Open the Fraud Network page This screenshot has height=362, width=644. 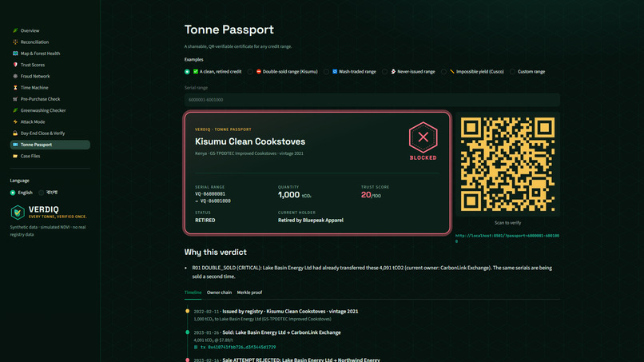50,76
